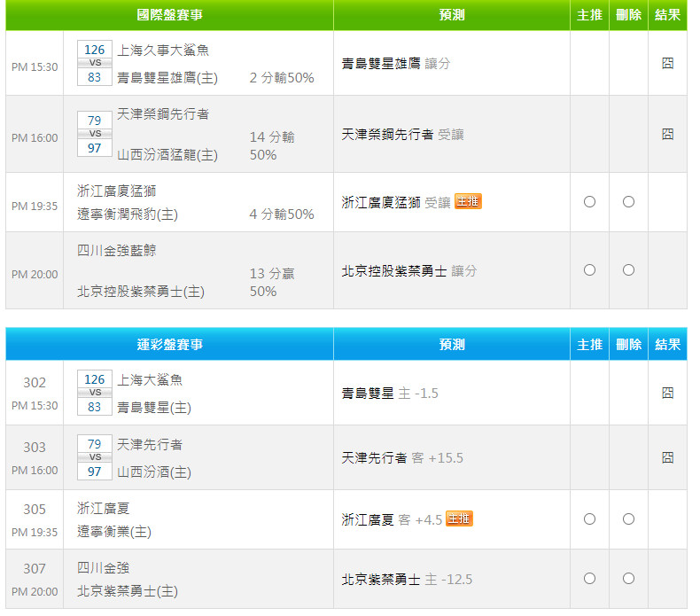Click time PM 19:35 in international table
The image size is (700, 616).
pos(35,206)
